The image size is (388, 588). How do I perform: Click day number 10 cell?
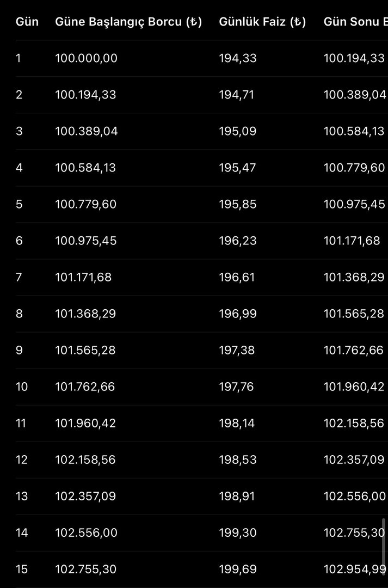tap(22, 387)
